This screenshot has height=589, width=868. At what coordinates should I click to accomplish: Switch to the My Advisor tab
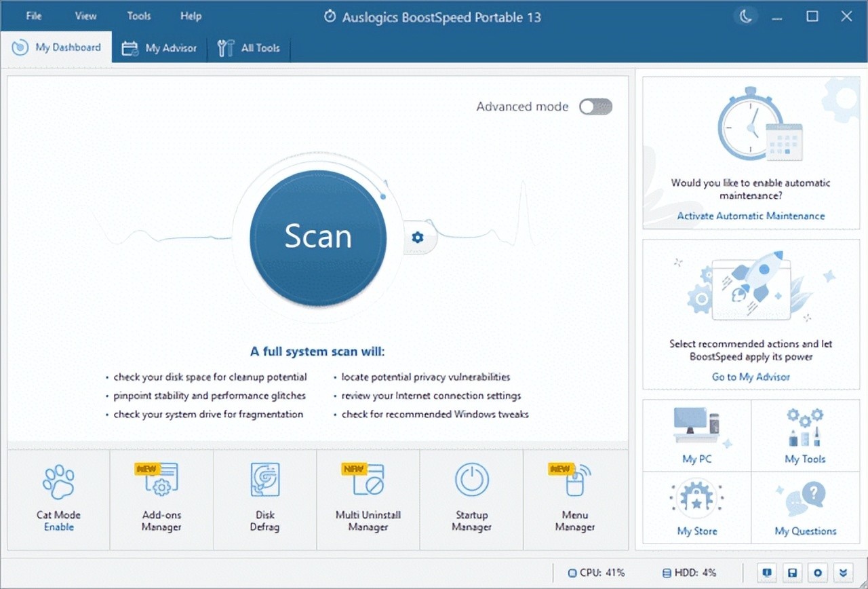pyautogui.click(x=159, y=47)
